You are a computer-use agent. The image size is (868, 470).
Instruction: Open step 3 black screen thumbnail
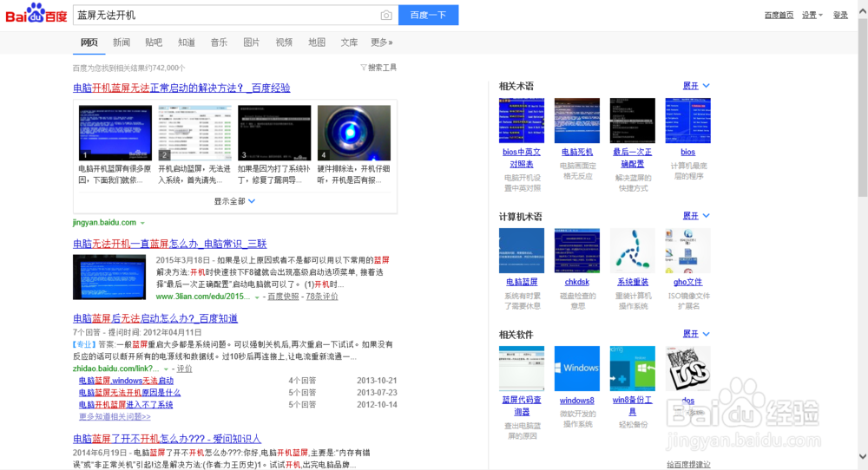click(x=274, y=133)
